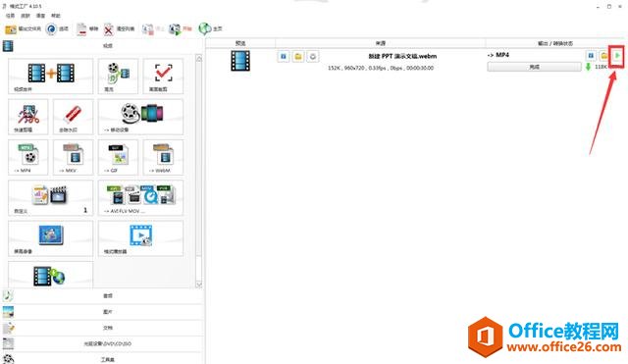Click the down arrow of the tile panel scrollbar
The image size is (628, 364).
pos(198,285)
